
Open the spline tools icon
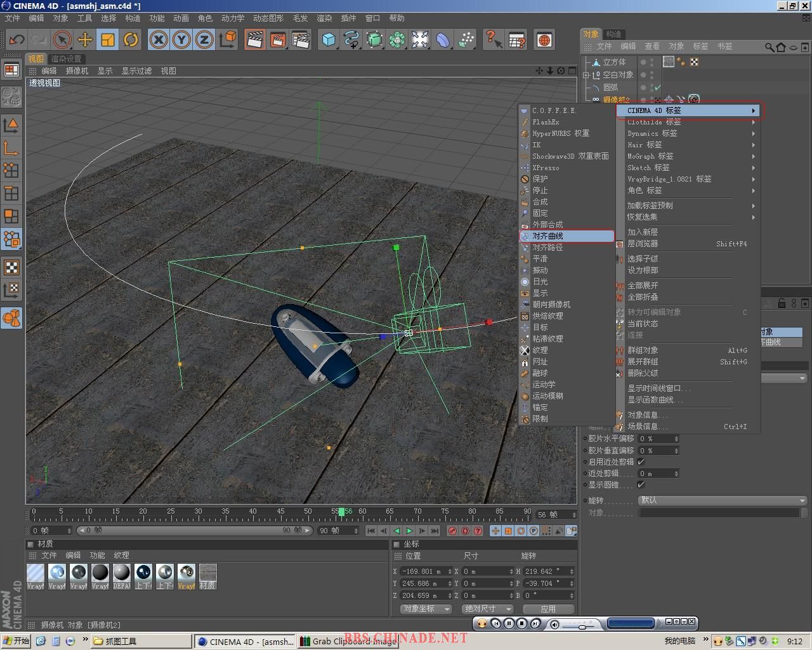351,40
